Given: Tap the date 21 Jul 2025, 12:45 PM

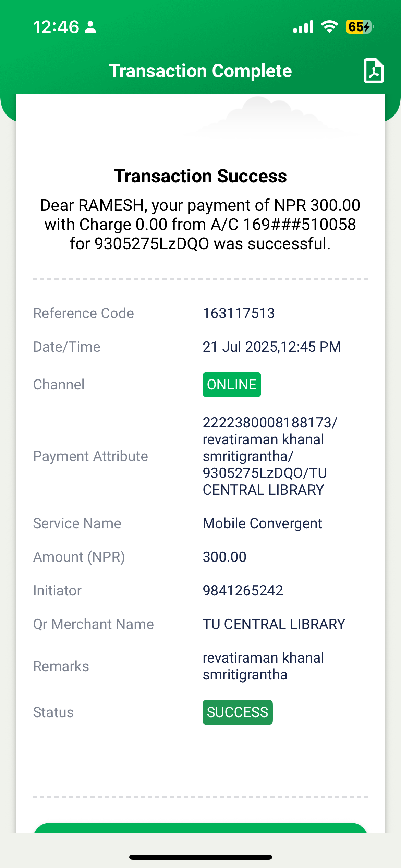Looking at the screenshot, I should coord(271,347).
